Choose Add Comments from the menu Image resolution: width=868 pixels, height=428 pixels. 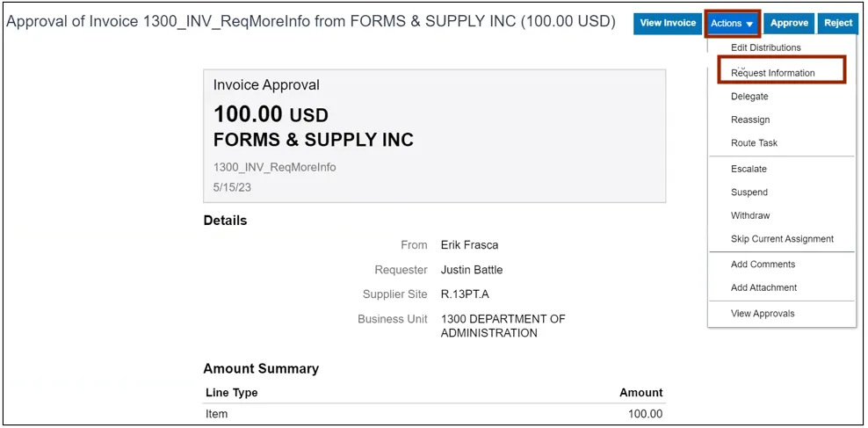pos(763,265)
